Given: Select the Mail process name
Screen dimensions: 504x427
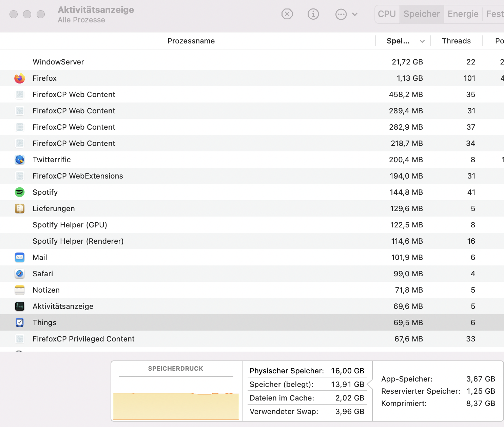Looking at the screenshot, I should pyautogui.click(x=40, y=257).
